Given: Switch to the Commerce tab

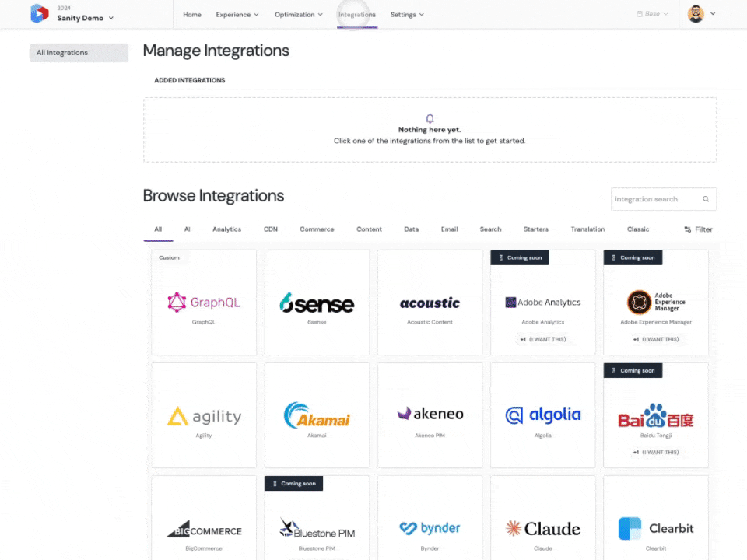Looking at the screenshot, I should (317, 229).
